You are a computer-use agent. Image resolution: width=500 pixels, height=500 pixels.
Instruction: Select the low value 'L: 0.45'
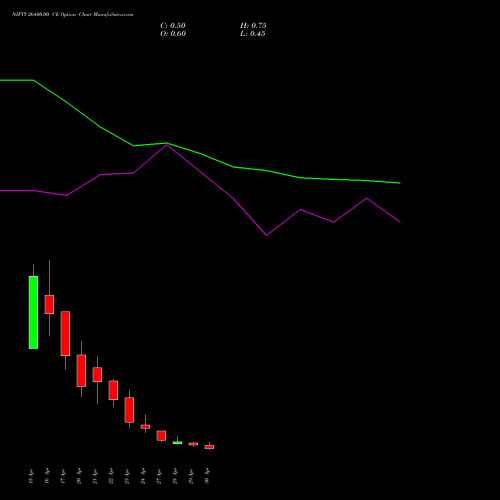click(x=253, y=34)
